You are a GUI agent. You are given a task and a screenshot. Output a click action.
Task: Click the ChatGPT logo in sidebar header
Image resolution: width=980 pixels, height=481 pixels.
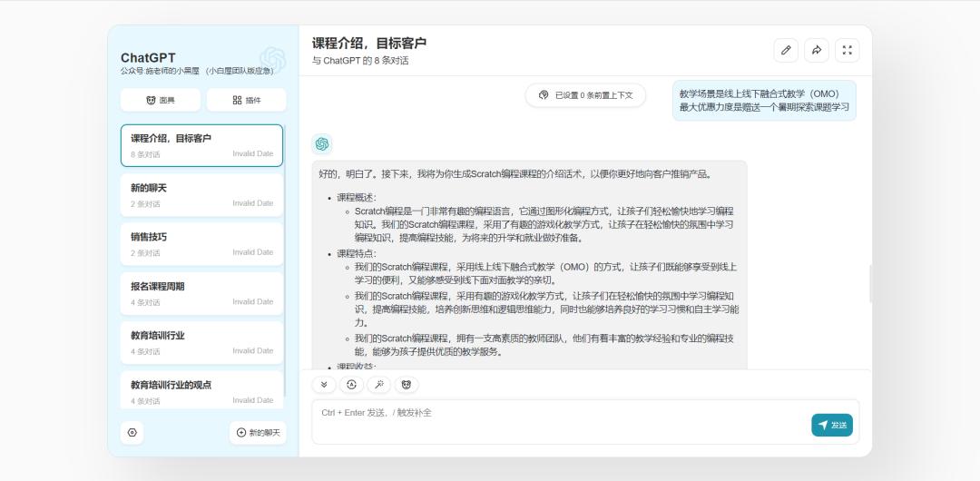point(273,59)
